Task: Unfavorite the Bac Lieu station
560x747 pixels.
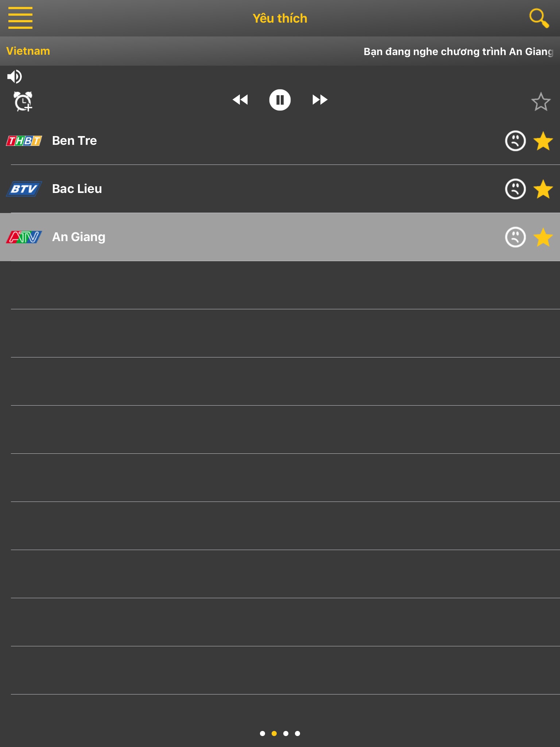Action: [543, 189]
